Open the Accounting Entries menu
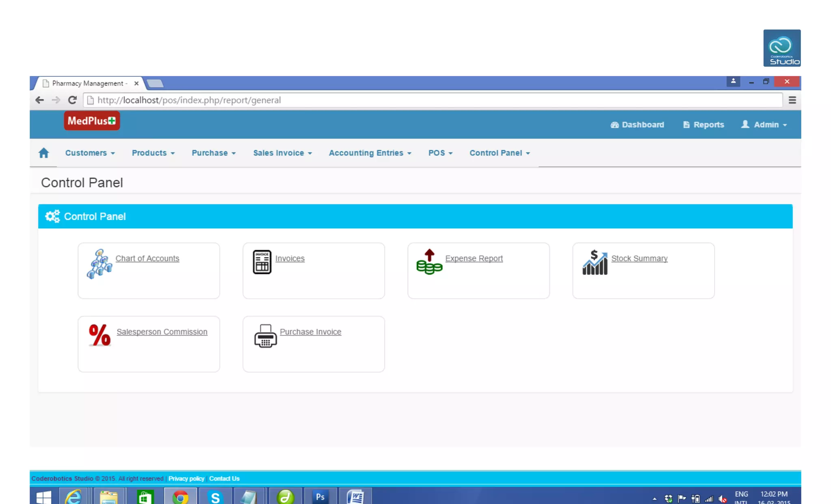Viewport: 831px width, 504px height. (x=370, y=153)
